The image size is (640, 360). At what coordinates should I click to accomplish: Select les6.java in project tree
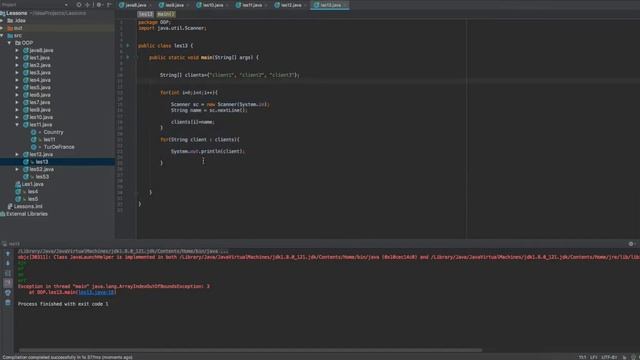40,95
